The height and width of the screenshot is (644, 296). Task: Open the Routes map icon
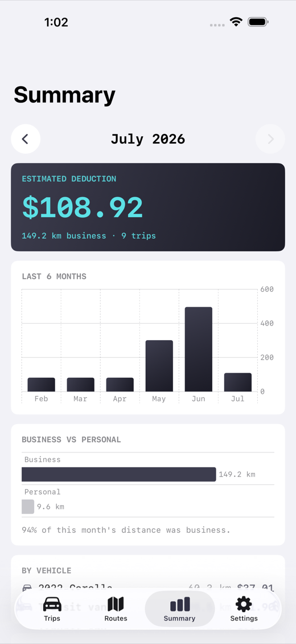(116, 604)
